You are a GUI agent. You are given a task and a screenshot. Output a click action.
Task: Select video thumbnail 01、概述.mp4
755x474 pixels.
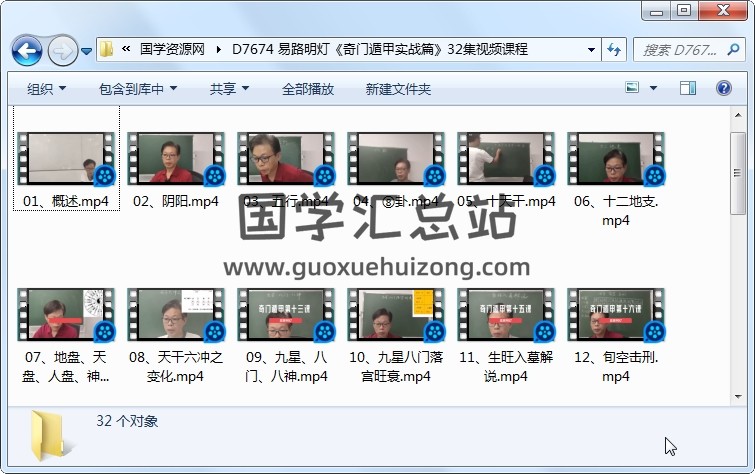66,159
